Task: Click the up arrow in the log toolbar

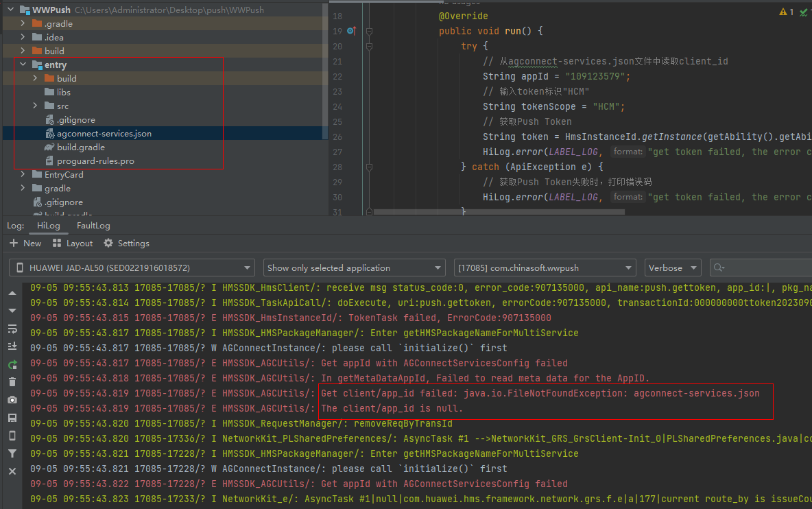Action: coord(12,293)
